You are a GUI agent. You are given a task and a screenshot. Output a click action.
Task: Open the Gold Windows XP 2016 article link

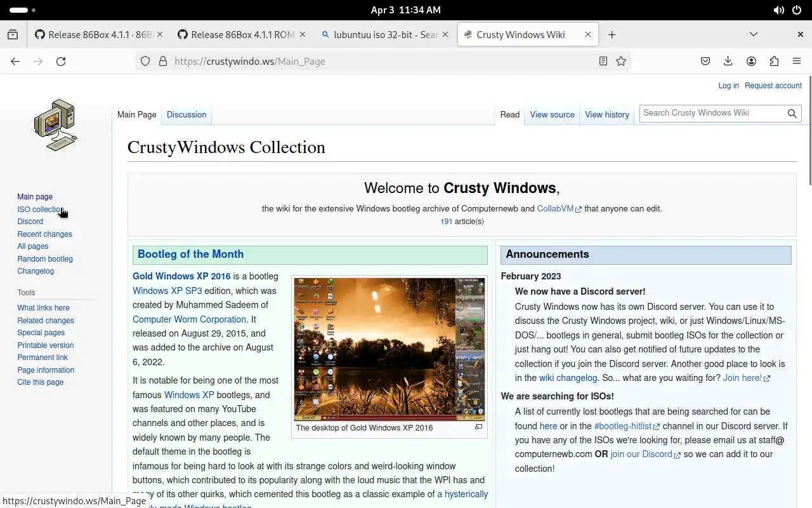click(x=181, y=276)
